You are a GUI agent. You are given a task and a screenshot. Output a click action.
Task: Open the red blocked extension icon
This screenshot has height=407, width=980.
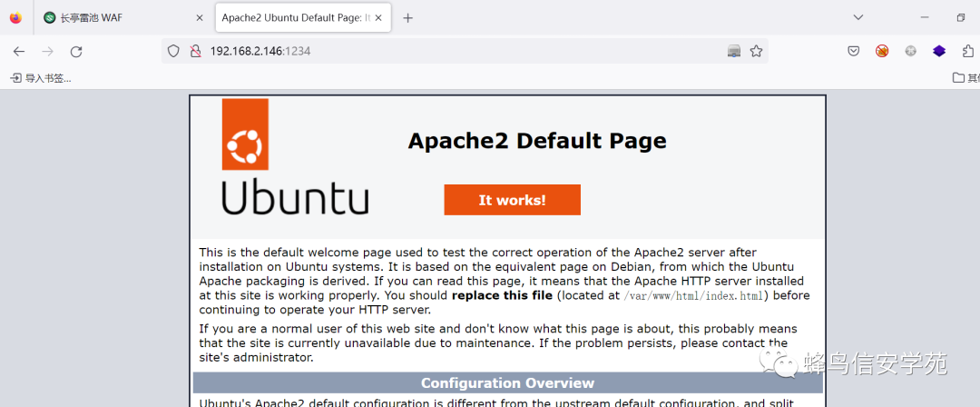click(882, 52)
